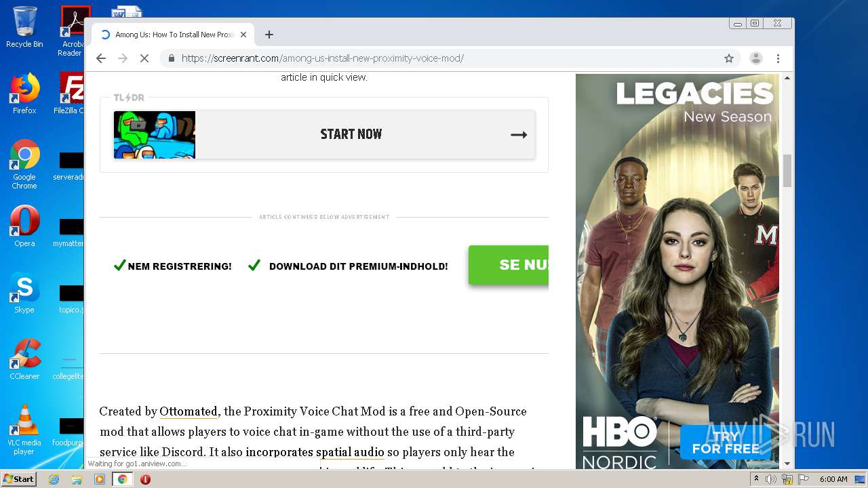Show hidden system tray icons
868x488 pixels.
(756, 479)
